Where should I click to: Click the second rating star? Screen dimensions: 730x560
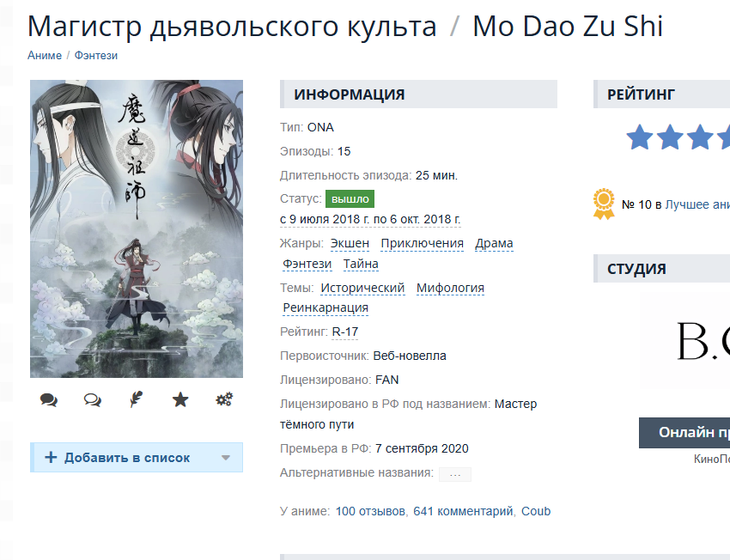click(x=670, y=137)
